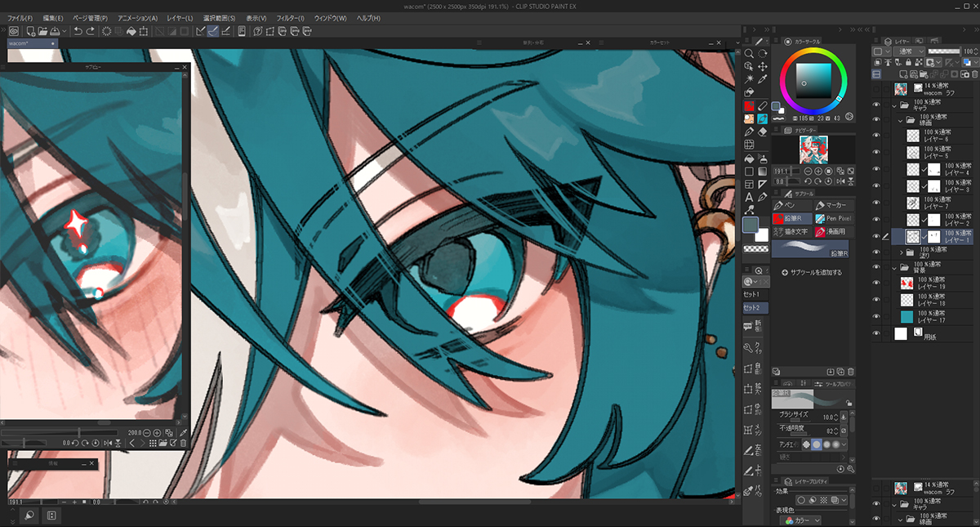The height and width of the screenshot is (527, 980).
Task: Select the Fill bucket tool in tool palette
Action: pyautogui.click(x=749, y=158)
